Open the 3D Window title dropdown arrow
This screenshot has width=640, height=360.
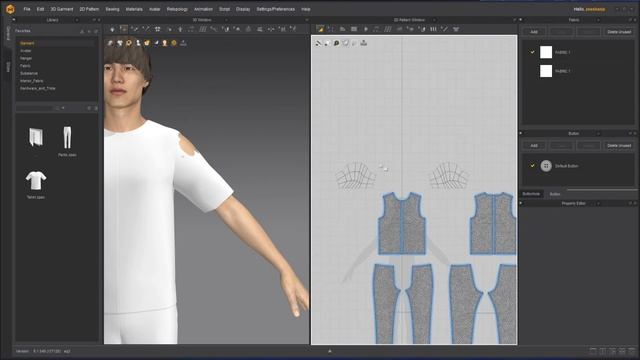[x=226, y=20]
